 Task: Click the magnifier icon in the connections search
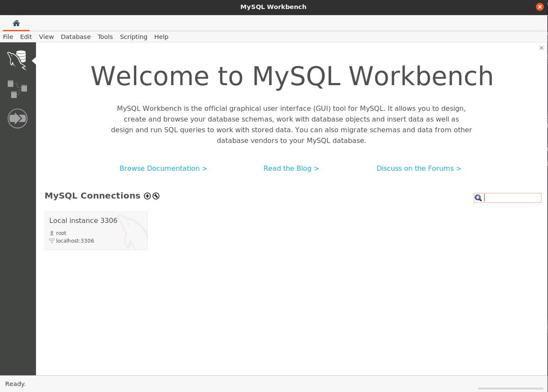(x=479, y=198)
